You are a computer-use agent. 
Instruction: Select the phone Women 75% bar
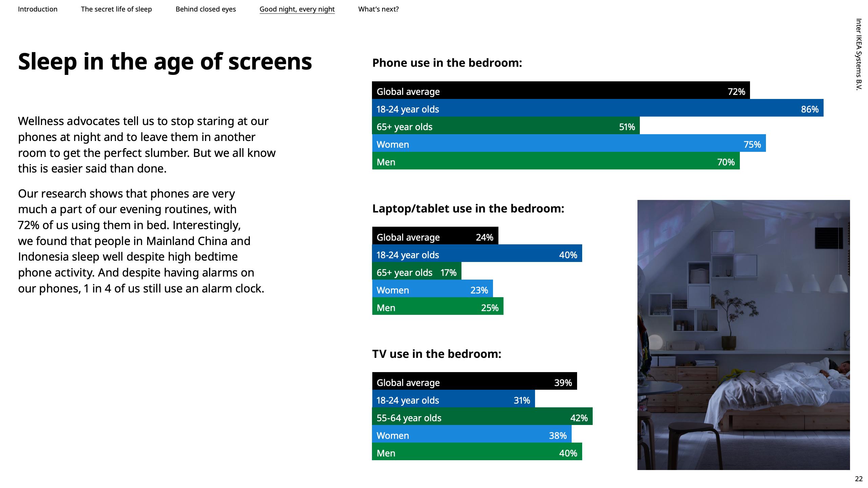click(569, 143)
